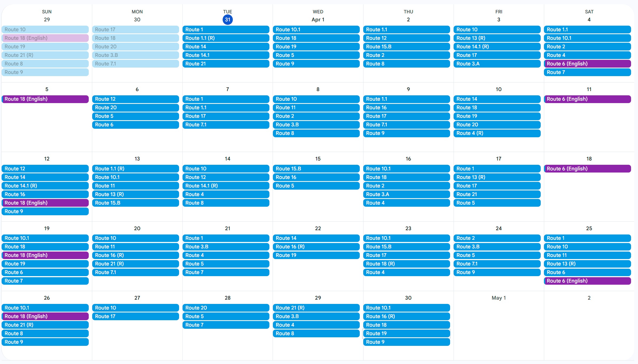
Task: Click faded Route 18 (English) on Sunday 29
Action: [45, 38]
